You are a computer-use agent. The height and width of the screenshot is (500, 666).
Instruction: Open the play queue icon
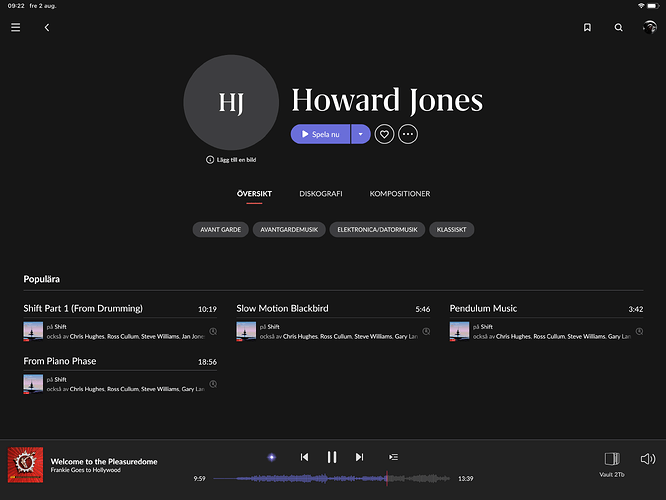click(x=393, y=457)
